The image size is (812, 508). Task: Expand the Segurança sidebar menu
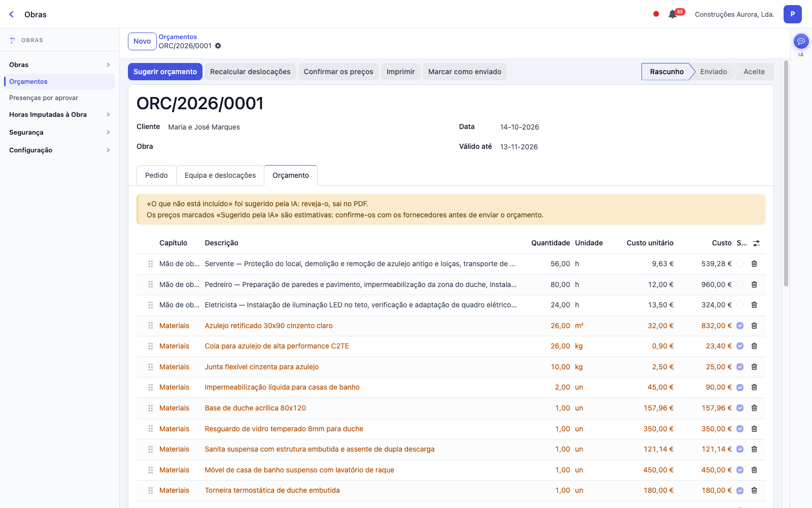[x=59, y=132]
